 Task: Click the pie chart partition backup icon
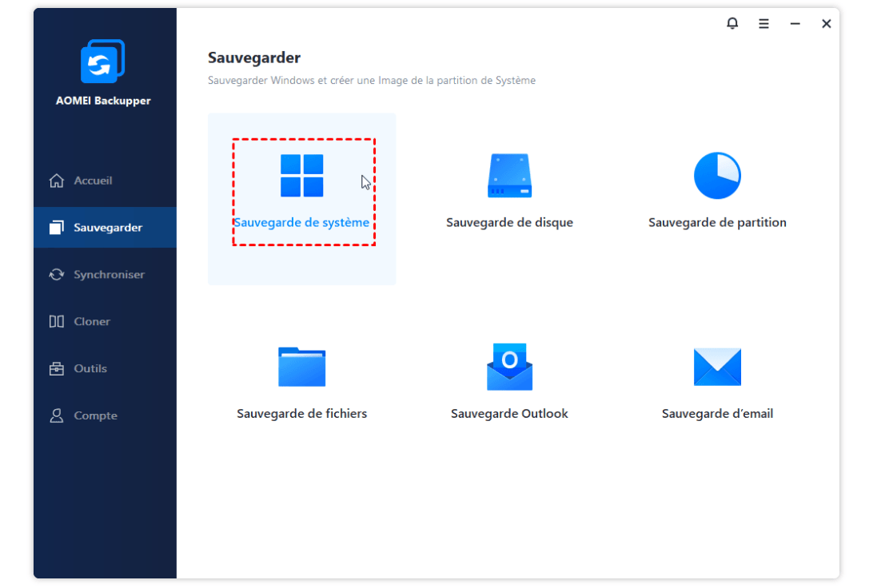[x=717, y=175]
